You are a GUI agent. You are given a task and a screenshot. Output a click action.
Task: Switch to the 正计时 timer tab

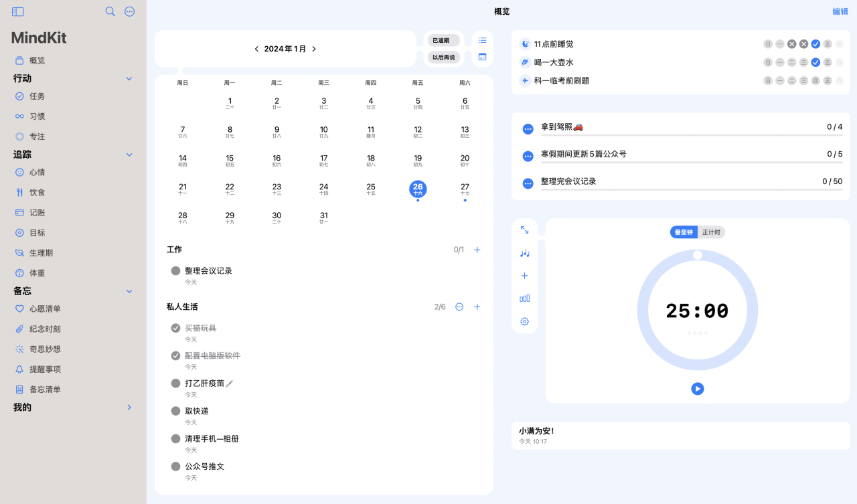[711, 232]
